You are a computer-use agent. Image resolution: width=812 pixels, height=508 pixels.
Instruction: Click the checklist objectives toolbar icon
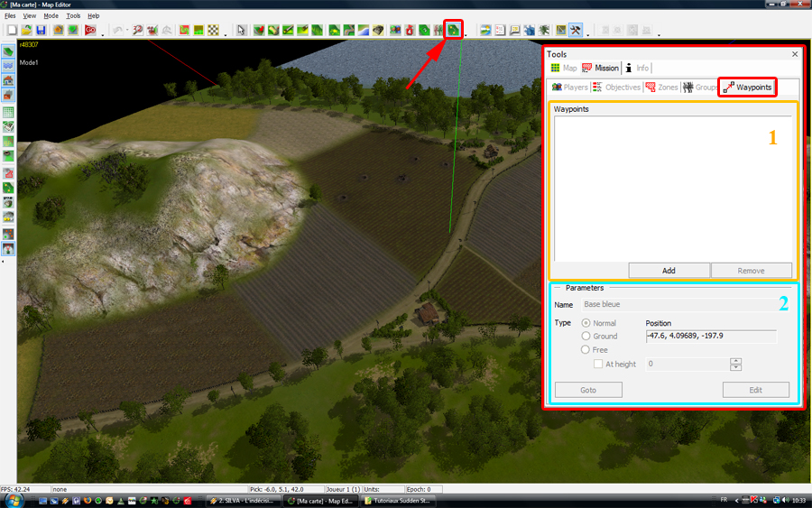pos(500,30)
